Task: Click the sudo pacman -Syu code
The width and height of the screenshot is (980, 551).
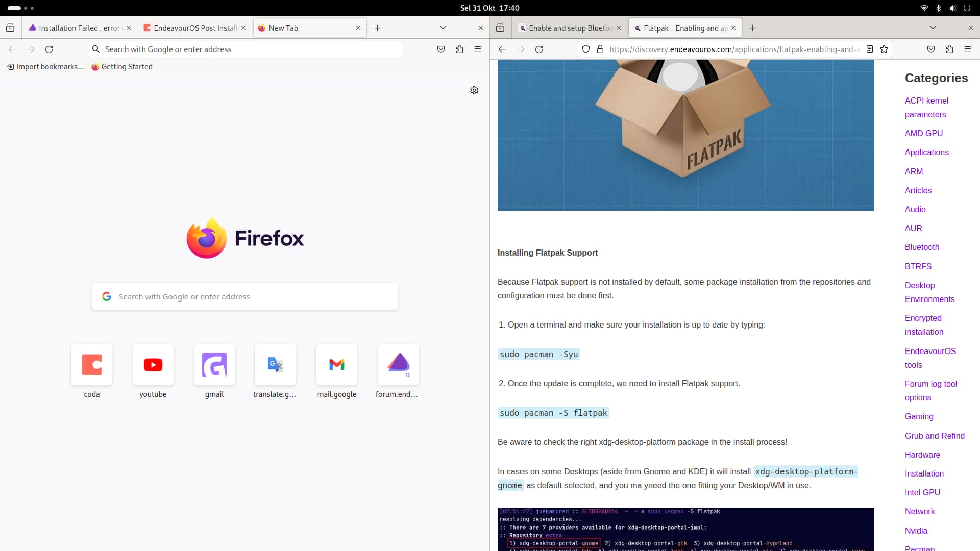Action: (538, 354)
